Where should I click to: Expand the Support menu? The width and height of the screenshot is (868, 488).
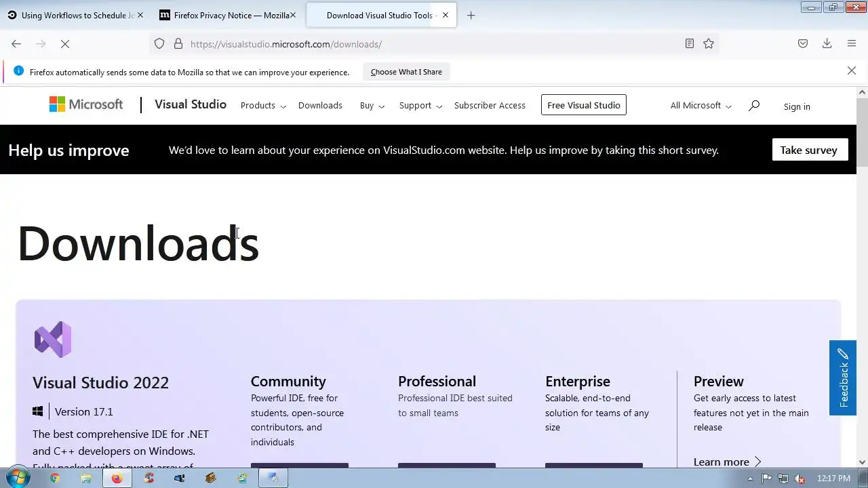(x=420, y=105)
